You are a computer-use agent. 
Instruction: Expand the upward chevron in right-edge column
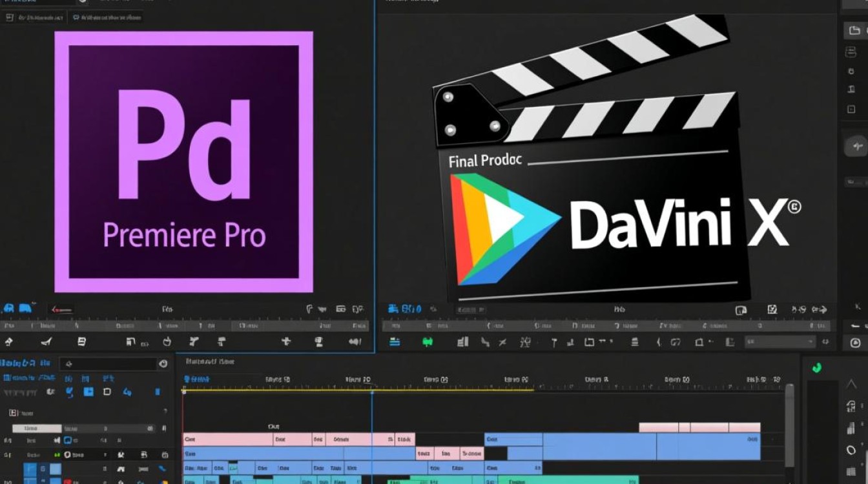pyautogui.click(x=851, y=385)
